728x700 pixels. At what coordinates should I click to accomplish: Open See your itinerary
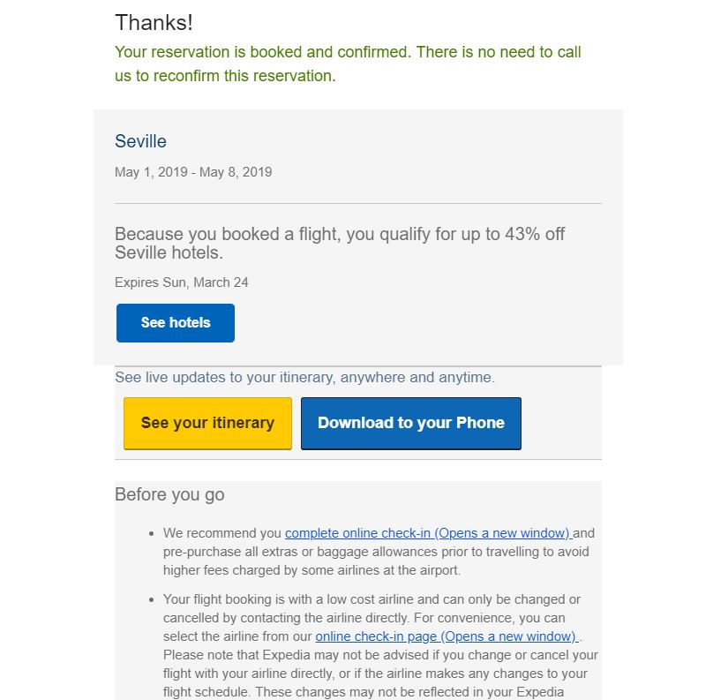207,423
